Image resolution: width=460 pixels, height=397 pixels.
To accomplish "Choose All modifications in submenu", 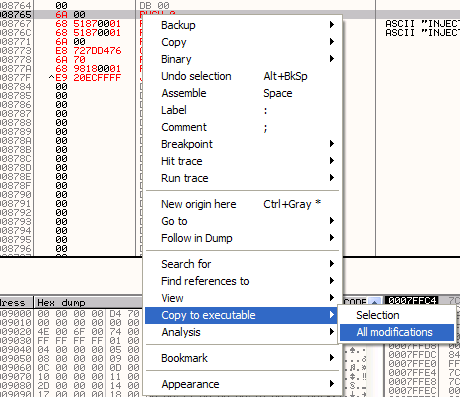I will (x=397, y=332).
